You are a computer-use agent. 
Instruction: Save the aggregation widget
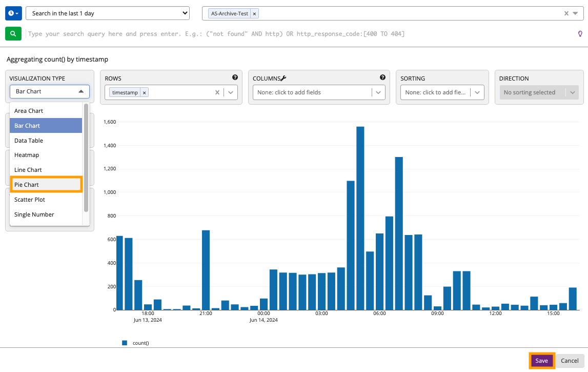point(541,361)
